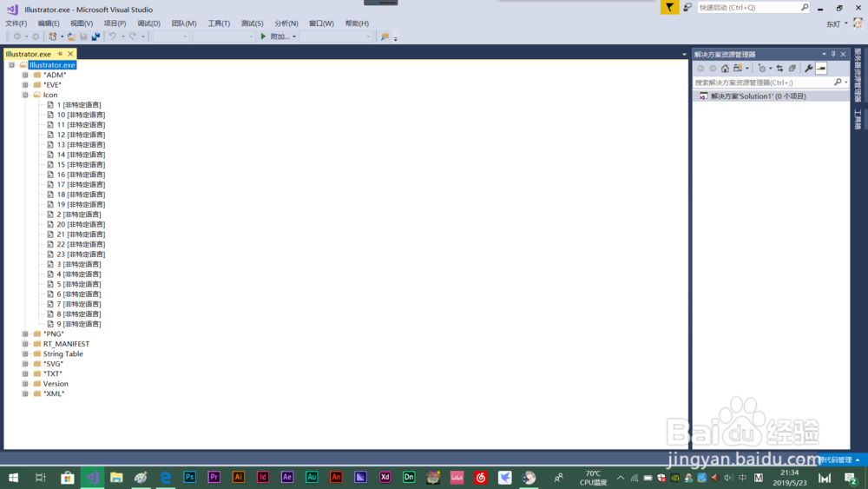Click the 东灯 account name
The width and height of the screenshot is (868, 489).
pos(833,23)
